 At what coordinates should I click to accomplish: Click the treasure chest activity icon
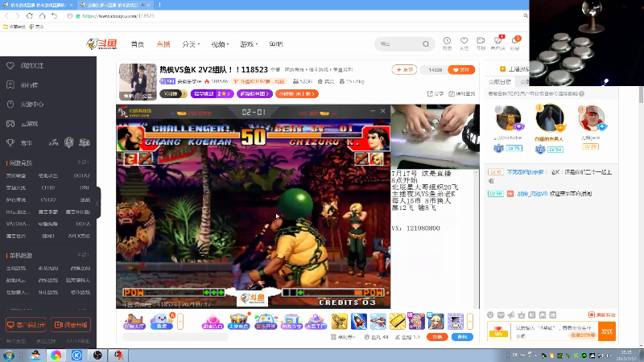[x=238, y=321]
